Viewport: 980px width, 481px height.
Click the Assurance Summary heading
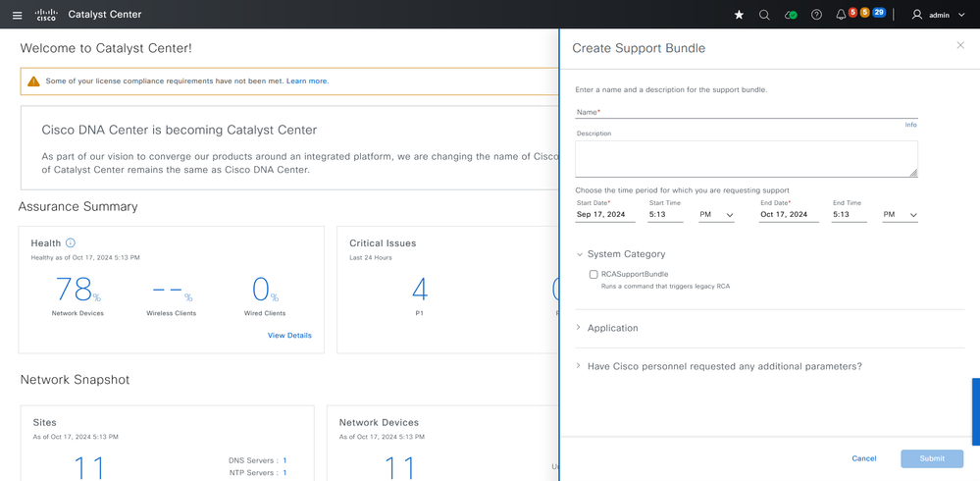pyautogui.click(x=78, y=206)
